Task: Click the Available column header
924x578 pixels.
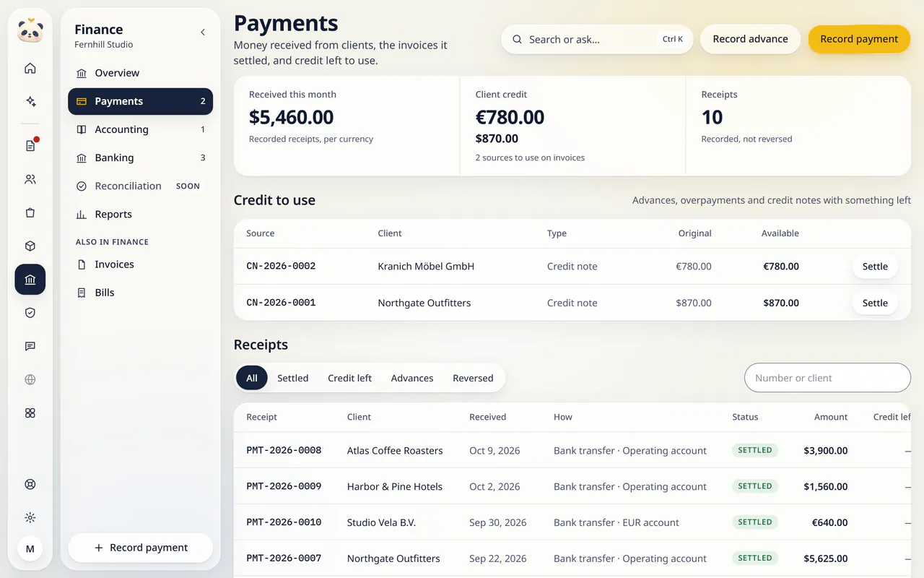Action: point(780,233)
